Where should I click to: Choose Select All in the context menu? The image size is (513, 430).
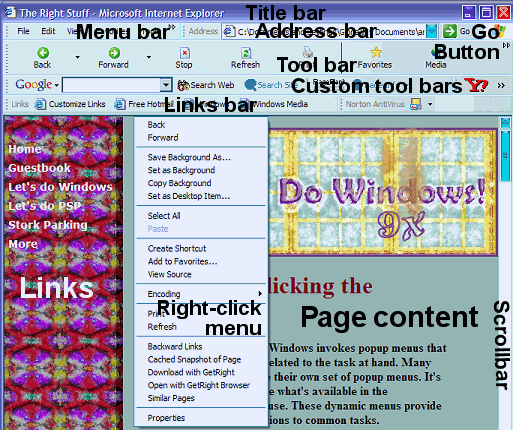(201, 216)
